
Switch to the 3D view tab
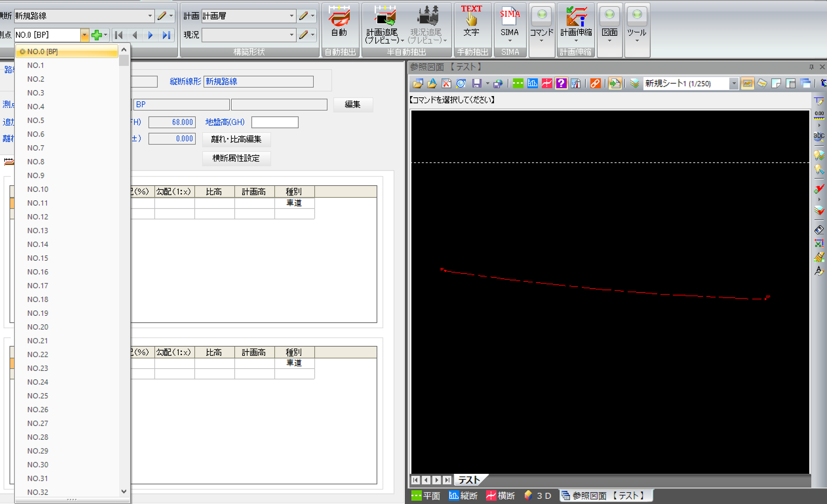click(x=538, y=496)
